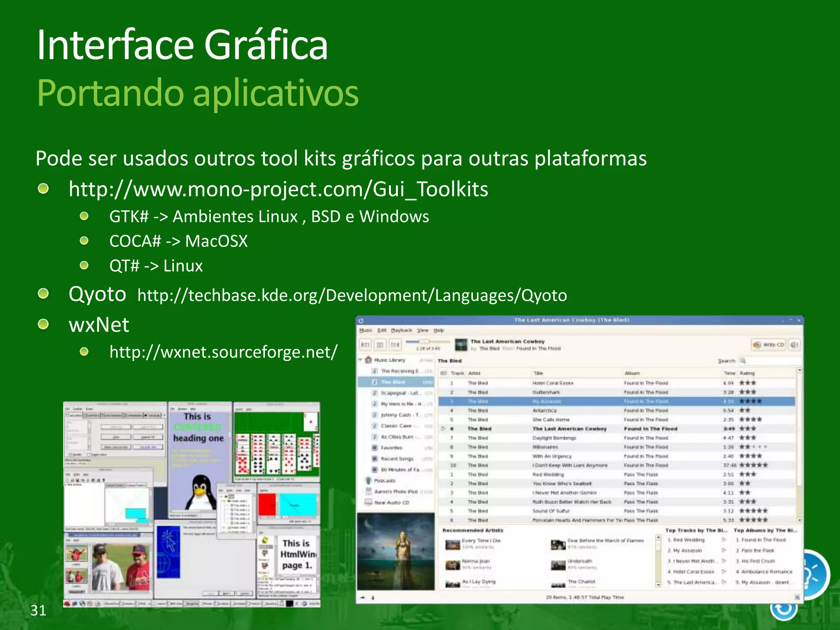Click the play arrow beside My Assassin top track

point(724,550)
